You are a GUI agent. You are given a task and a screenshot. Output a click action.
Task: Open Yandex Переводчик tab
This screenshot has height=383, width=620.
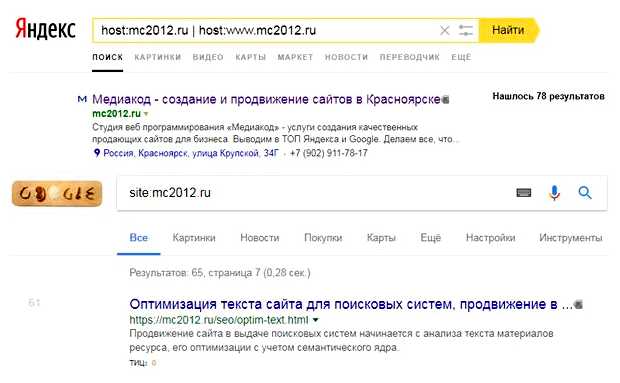410,57
